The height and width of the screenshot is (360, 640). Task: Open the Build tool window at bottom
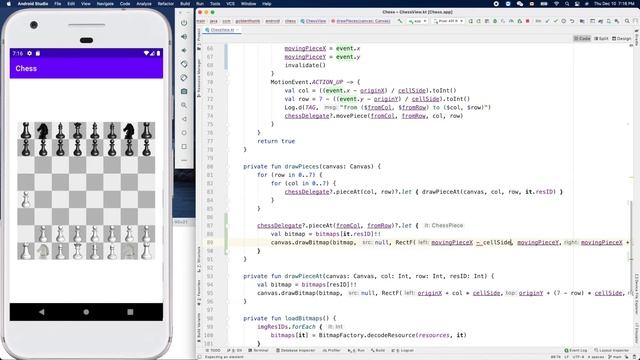378,350
